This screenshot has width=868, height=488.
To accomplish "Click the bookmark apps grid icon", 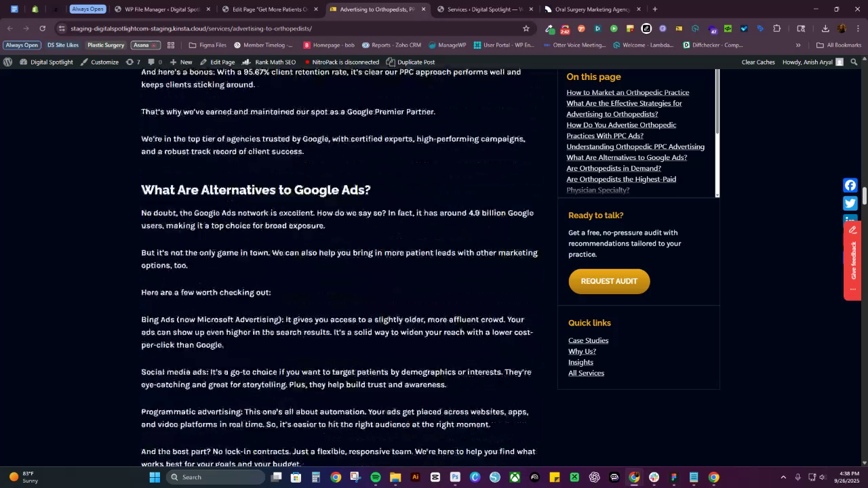I will pos(171,45).
